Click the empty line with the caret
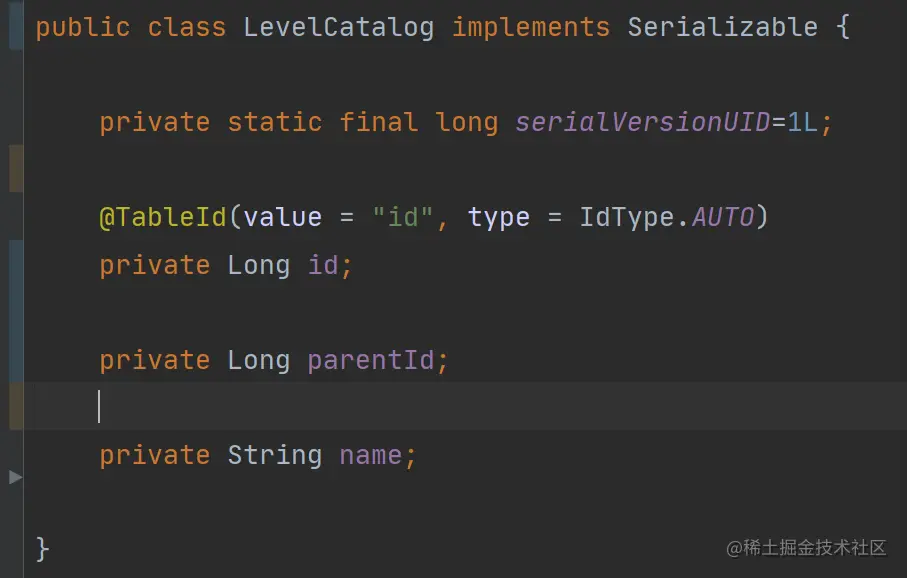907x578 pixels. click(x=465, y=406)
